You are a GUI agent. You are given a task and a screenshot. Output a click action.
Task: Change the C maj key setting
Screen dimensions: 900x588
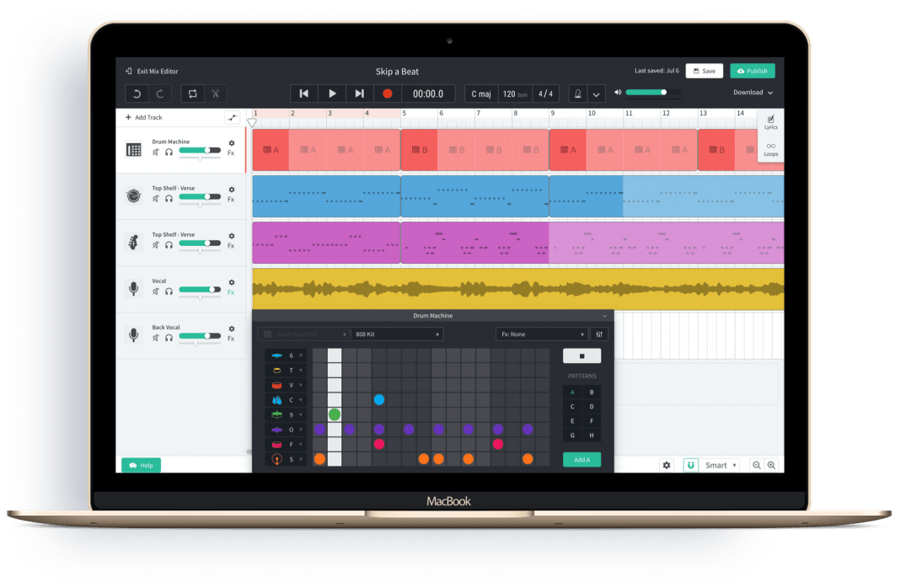[481, 94]
